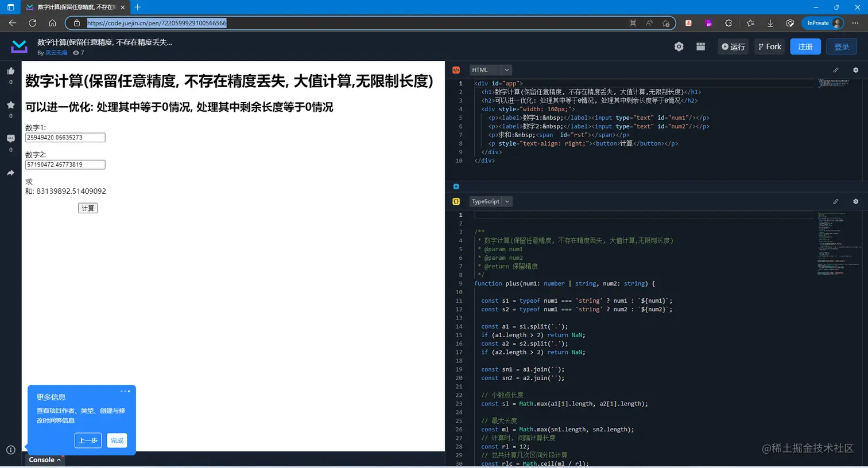The image size is (868, 468).
Task: Click the function plus code line
Action: [x=564, y=283]
